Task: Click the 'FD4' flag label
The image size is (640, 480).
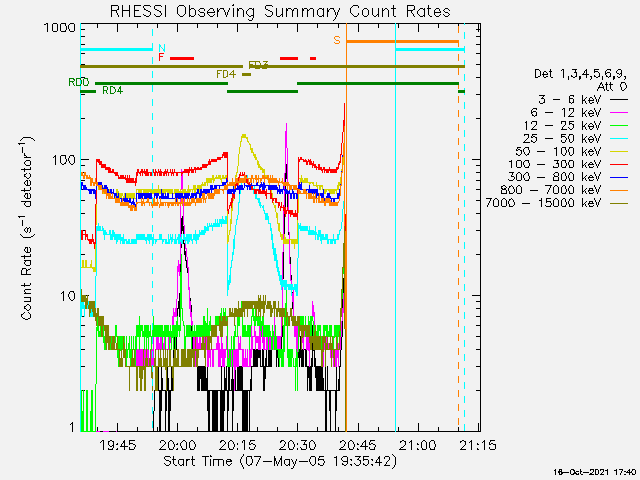Action: point(226,74)
